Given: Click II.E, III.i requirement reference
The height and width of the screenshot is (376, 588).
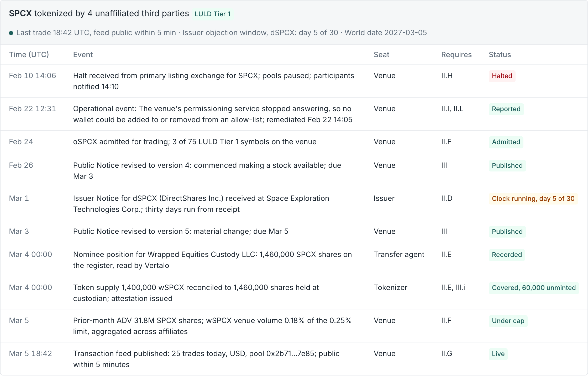Looking at the screenshot, I should 453,288.
